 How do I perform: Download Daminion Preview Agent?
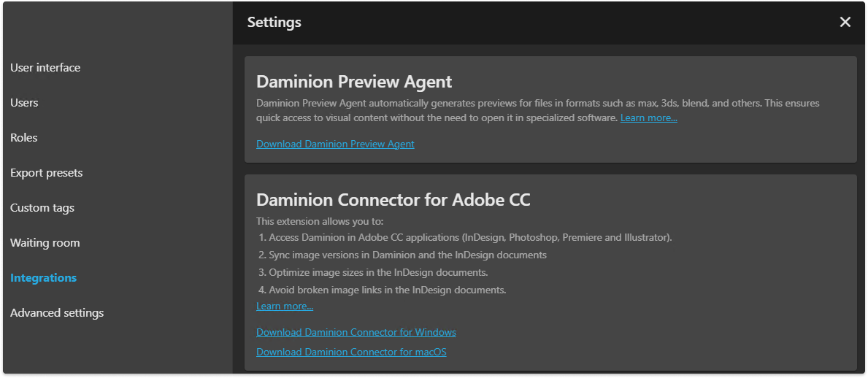pyautogui.click(x=335, y=144)
